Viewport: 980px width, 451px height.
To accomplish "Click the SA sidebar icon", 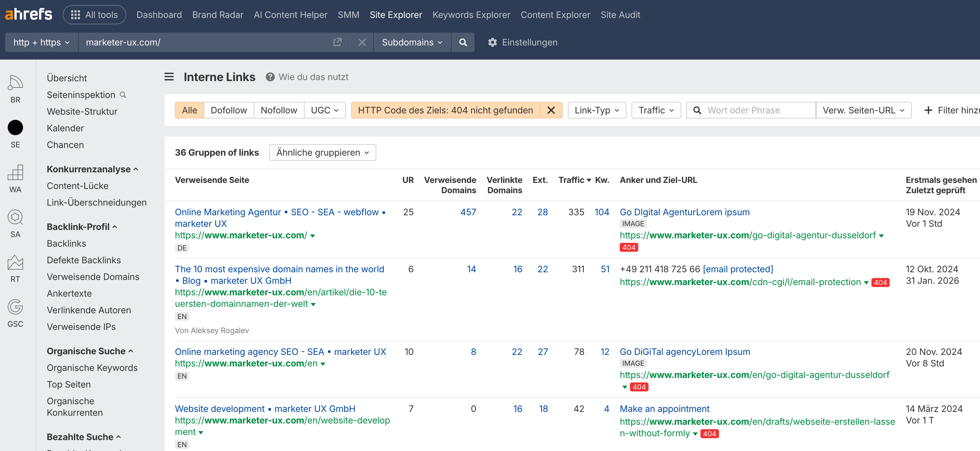I will click(15, 217).
